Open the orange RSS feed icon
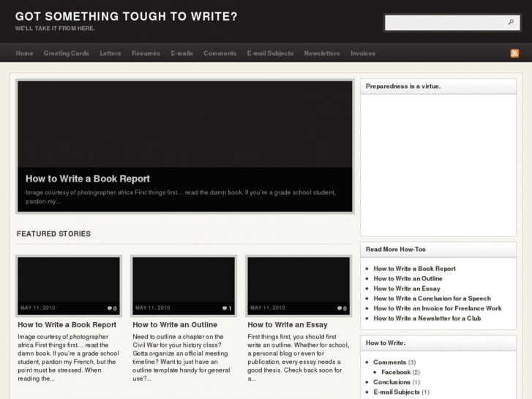Screen dimensions: 532x399 [514, 53]
